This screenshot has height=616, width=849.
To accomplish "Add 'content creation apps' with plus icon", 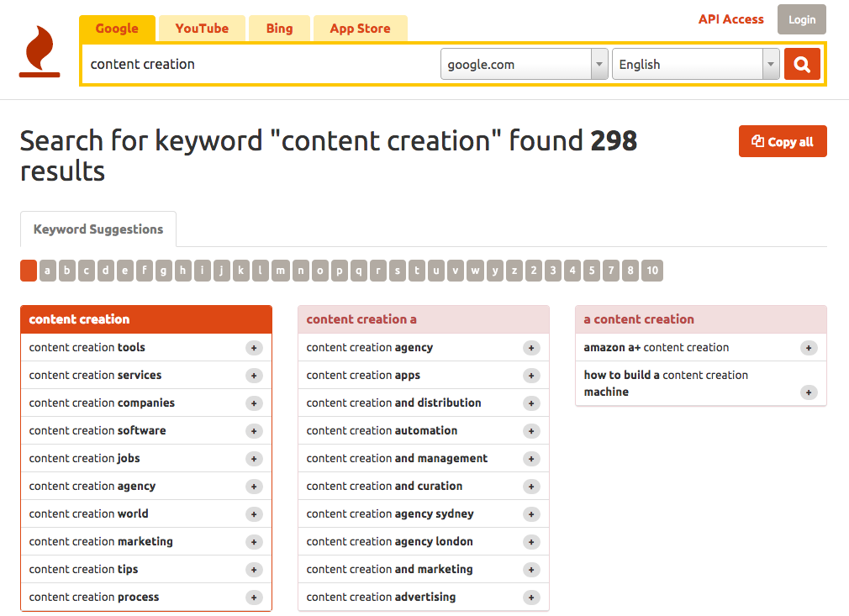I will pyautogui.click(x=531, y=375).
